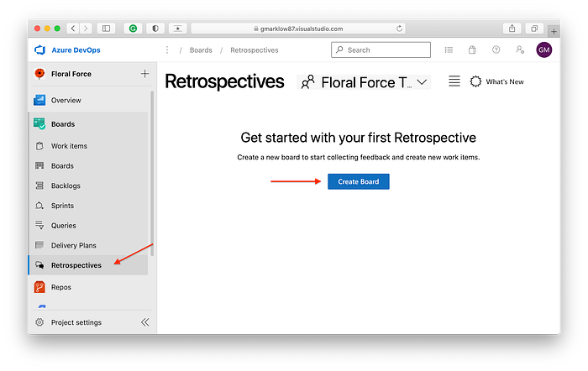Open the GM account avatar
588x371 pixels.
coord(543,50)
